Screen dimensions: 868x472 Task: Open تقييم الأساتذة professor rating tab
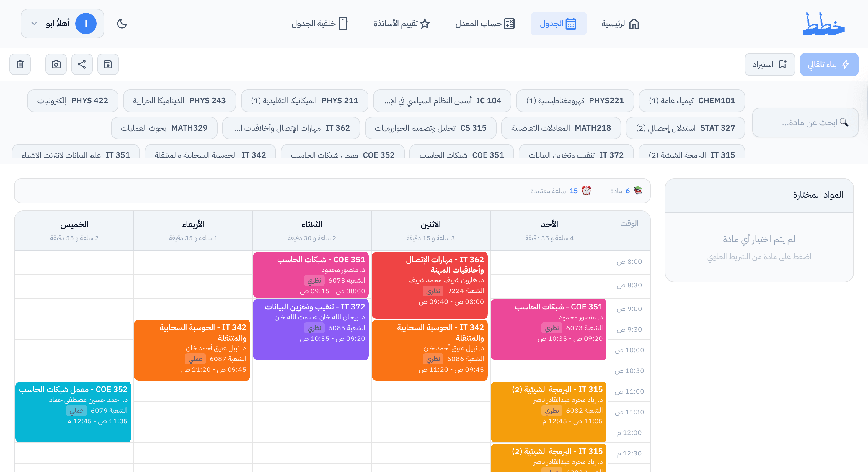[402, 24]
